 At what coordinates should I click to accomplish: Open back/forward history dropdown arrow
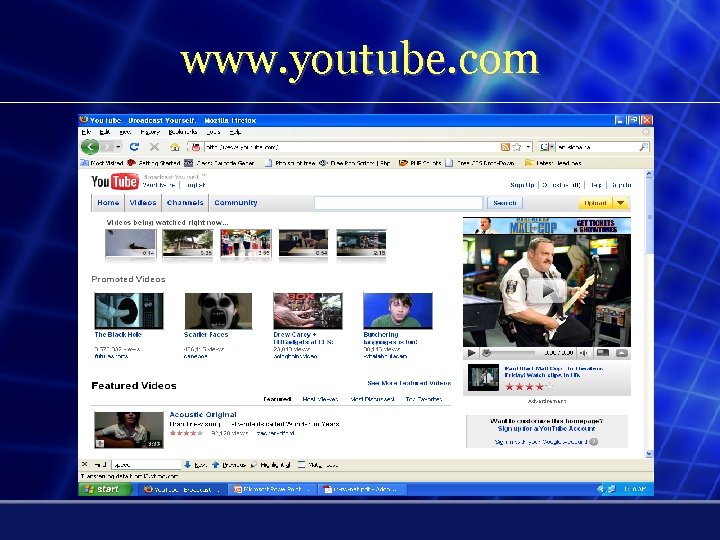coord(118,147)
